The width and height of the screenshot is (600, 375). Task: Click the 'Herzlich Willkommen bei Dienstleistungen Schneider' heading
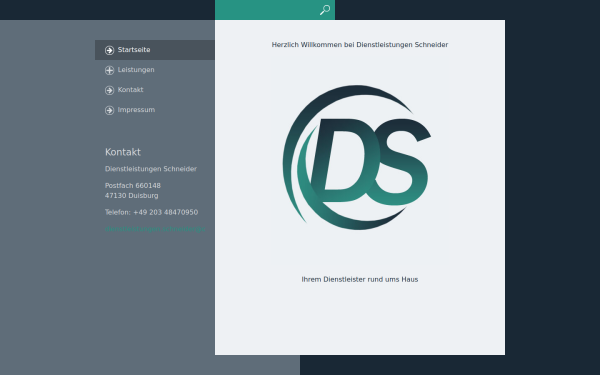click(360, 45)
